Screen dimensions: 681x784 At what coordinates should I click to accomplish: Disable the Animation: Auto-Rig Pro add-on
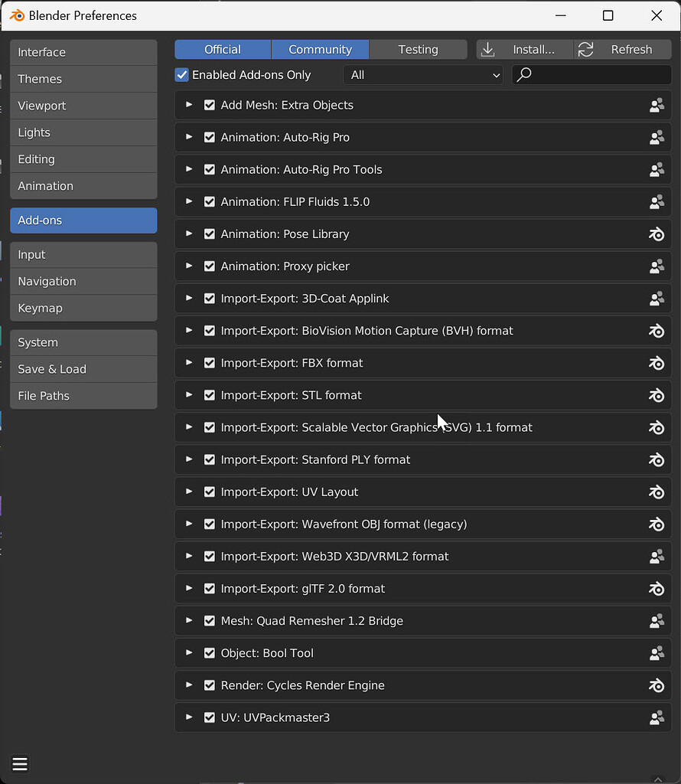(209, 137)
